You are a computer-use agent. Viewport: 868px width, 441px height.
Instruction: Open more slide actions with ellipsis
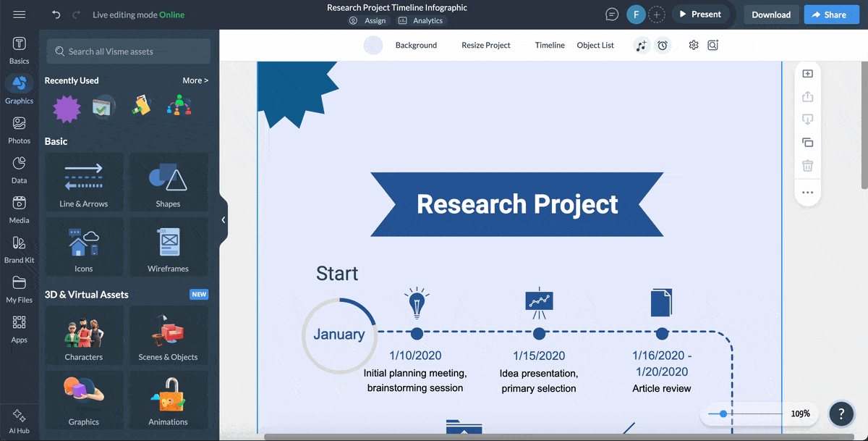click(x=807, y=192)
